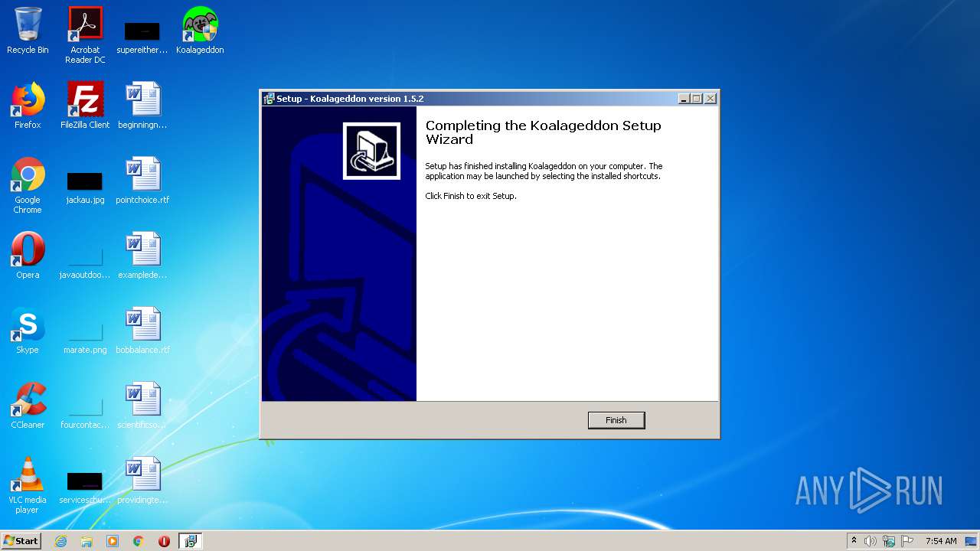Select Google Chrome desktop shortcut
This screenshot has height=551, width=980.
pos(28,185)
